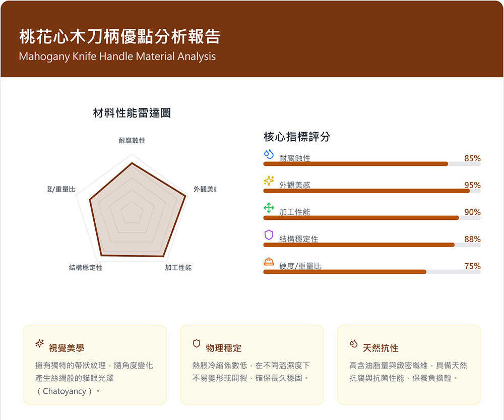The height and width of the screenshot is (420, 504).
Task: Click the shield icon in 物理穩定 card
Action: point(197,344)
